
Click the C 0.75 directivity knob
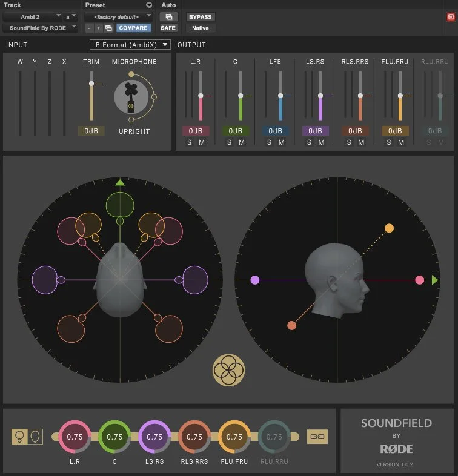[114, 437]
